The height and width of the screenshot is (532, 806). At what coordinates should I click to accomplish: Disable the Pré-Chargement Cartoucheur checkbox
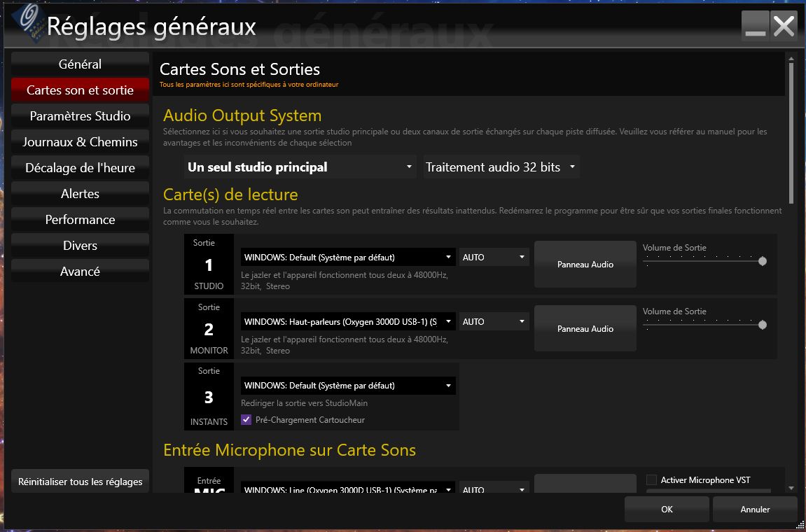pos(246,420)
